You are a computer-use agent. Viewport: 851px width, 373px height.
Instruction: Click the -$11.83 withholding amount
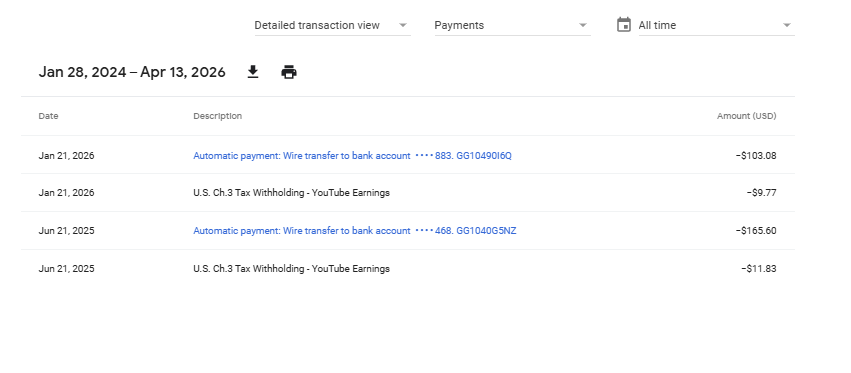click(x=759, y=269)
